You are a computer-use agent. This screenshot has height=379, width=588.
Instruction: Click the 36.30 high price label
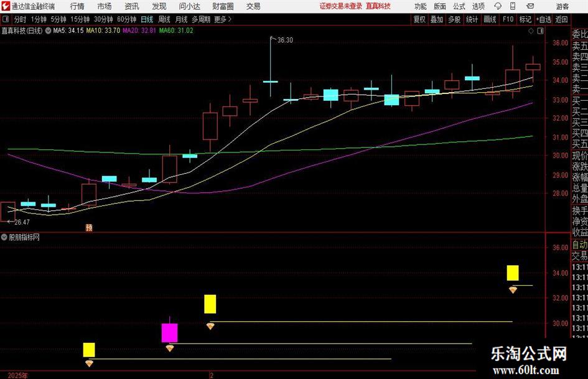tap(285, 40)
